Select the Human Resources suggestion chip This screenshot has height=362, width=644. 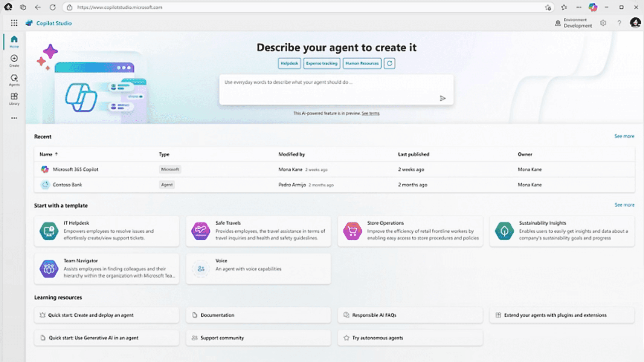[362, 63]
